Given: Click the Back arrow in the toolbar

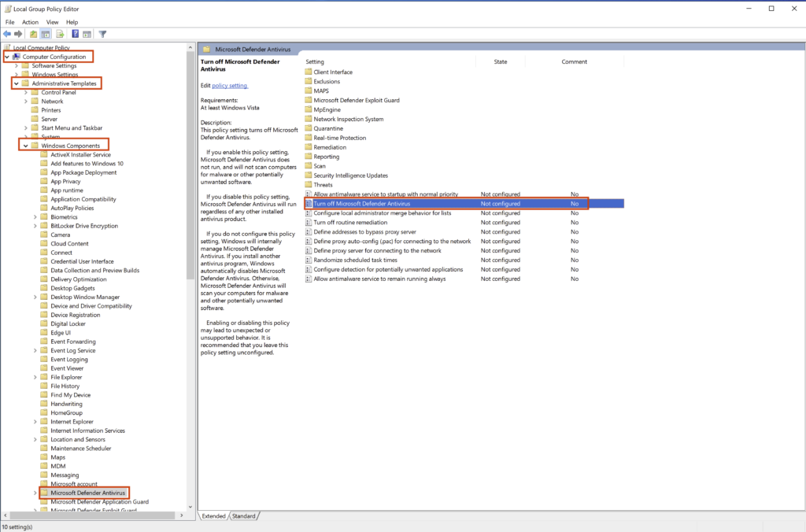Looking at the screenshot, I should tap(7, 34).
